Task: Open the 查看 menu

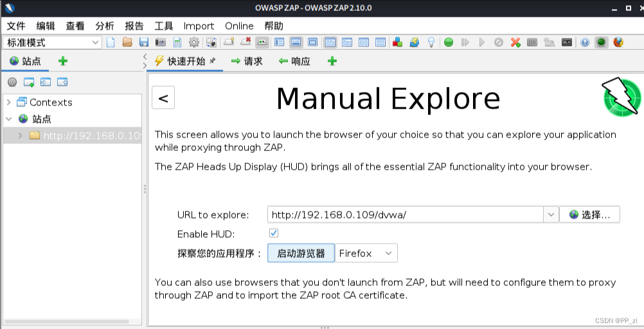Action: [x=75, y=26]
